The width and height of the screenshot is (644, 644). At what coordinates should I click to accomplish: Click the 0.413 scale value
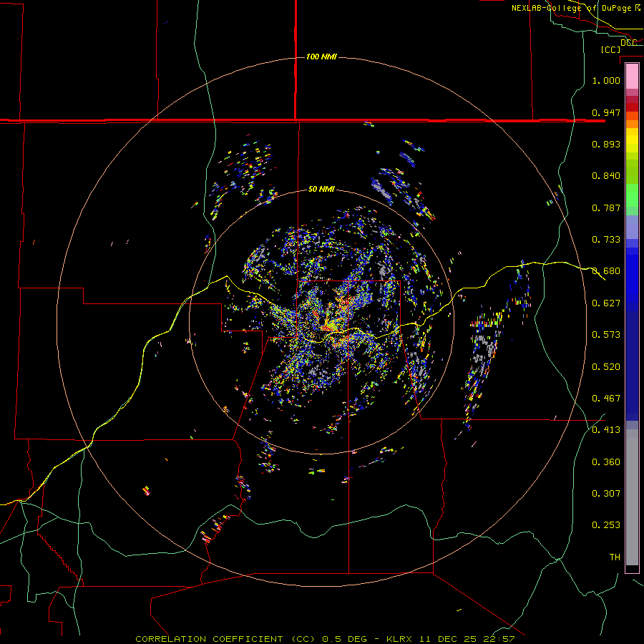coord(606,430)
